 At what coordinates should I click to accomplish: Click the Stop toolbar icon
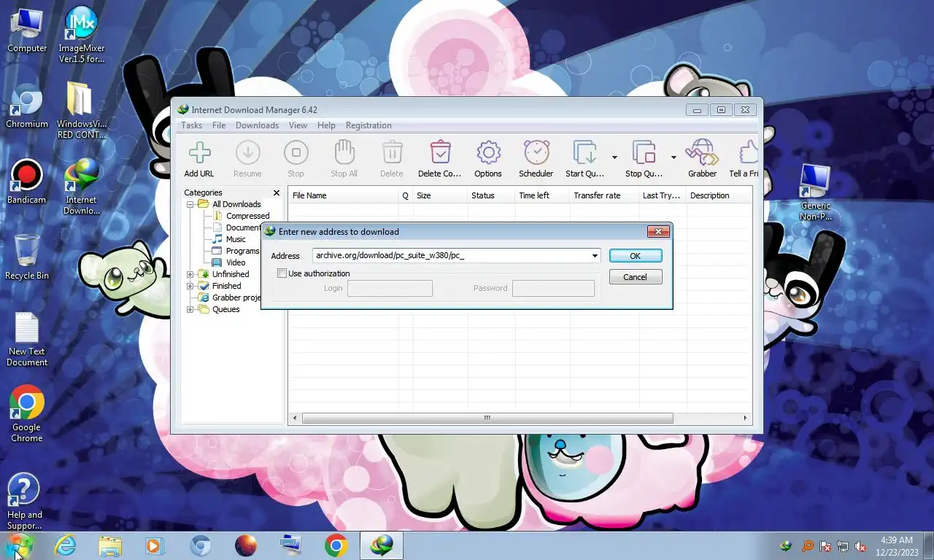click(x=296, y=153)
